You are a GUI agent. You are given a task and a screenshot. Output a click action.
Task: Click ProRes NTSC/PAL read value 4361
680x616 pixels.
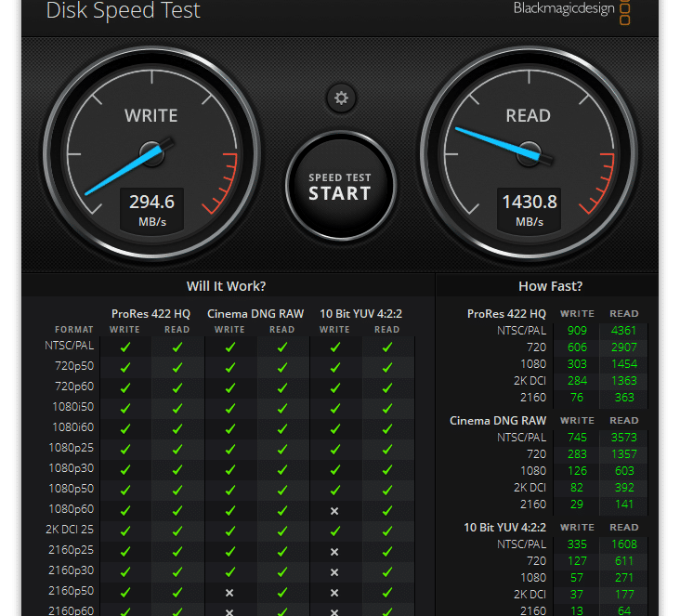(623, 331)
